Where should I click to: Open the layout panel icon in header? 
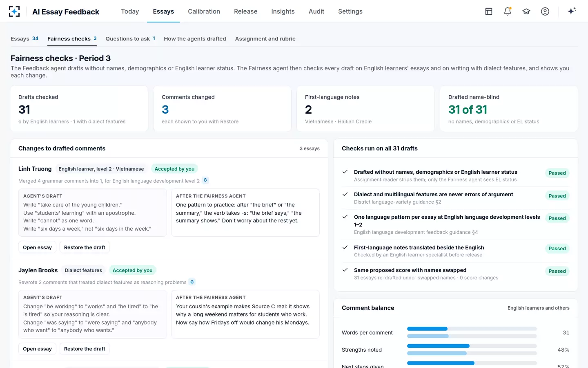click(489, 11)
